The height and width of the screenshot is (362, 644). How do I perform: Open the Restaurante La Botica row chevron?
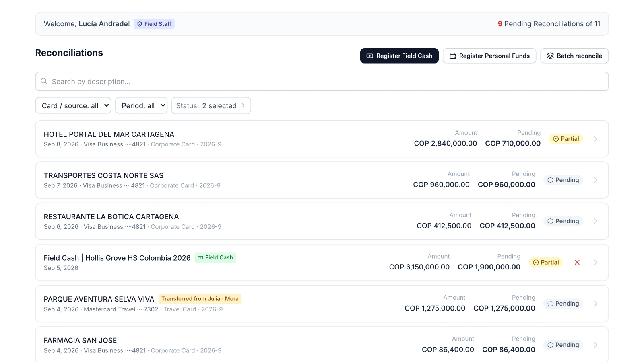point(596,221)
